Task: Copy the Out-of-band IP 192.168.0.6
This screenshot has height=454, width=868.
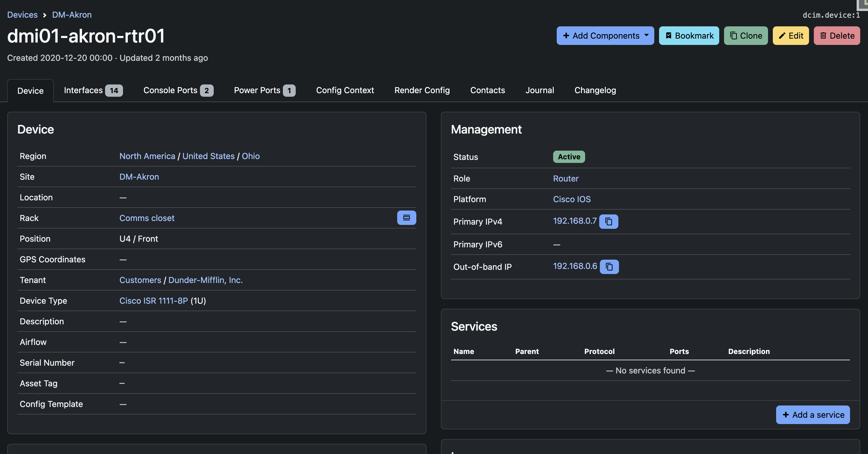Action: pos(609,267)
